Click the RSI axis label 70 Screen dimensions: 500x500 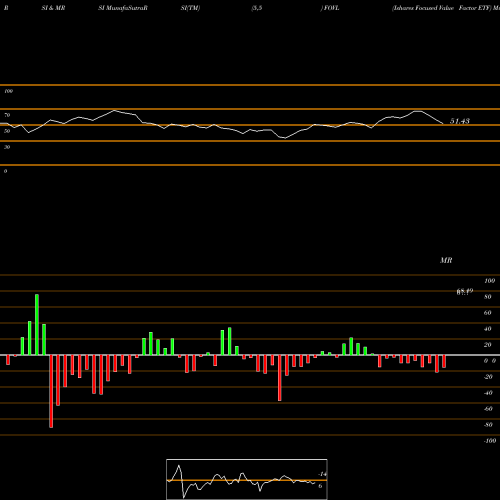pos(7,115)
